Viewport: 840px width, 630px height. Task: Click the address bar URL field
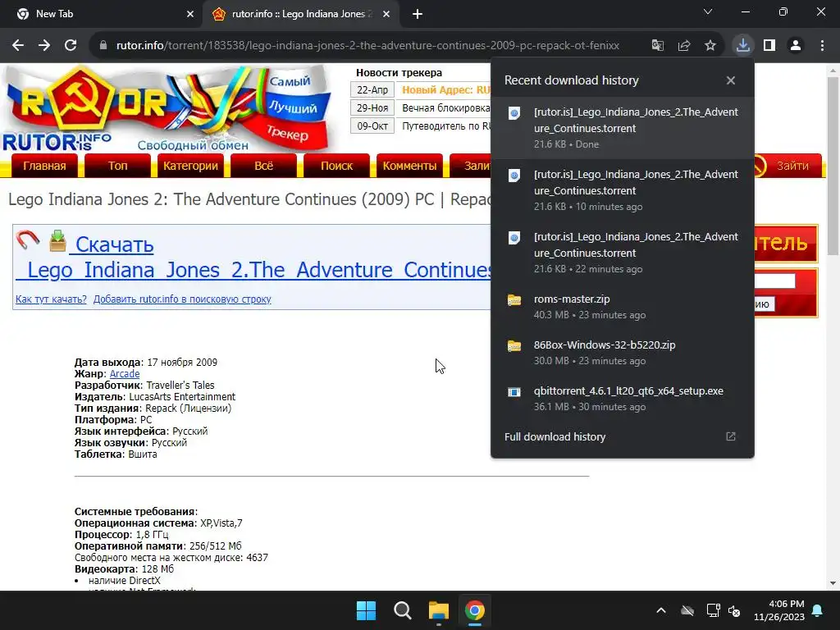pos(367,46)
